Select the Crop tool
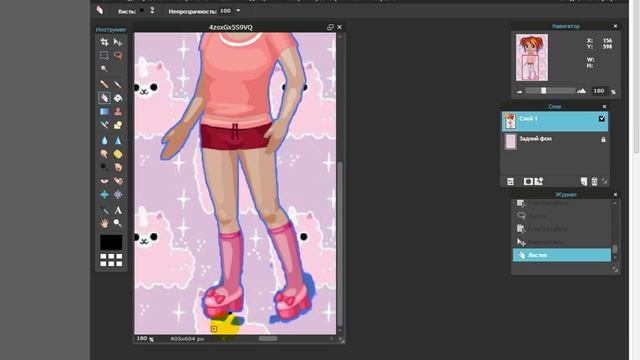Image resolution: width=640 pixels, height=360 pixels. point(104,42)
